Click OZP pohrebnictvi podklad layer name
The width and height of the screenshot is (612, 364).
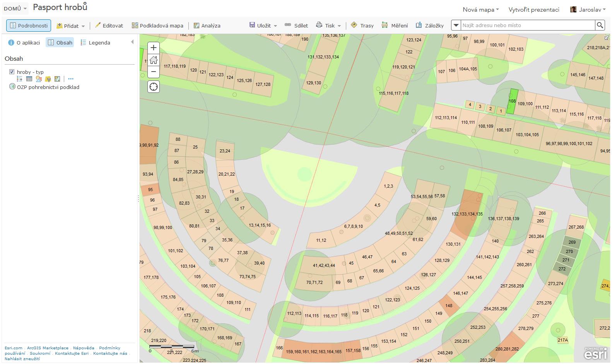pyautogui.click(x=48, y=87)
